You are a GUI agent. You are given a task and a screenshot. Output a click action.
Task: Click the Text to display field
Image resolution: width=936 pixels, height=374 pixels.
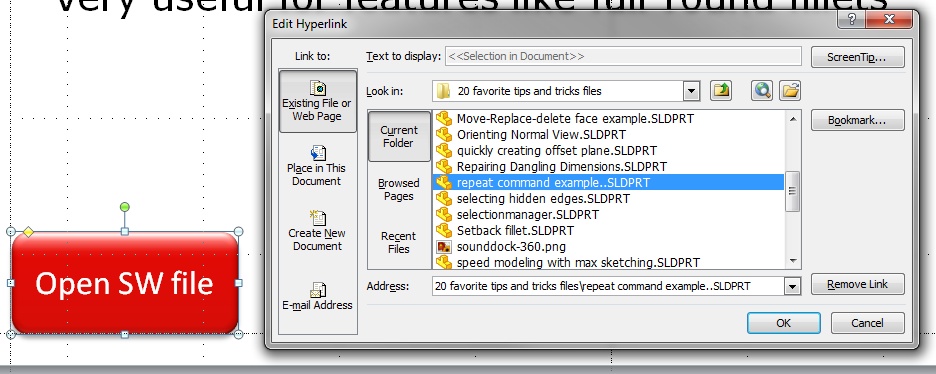[x=623, y=56]
